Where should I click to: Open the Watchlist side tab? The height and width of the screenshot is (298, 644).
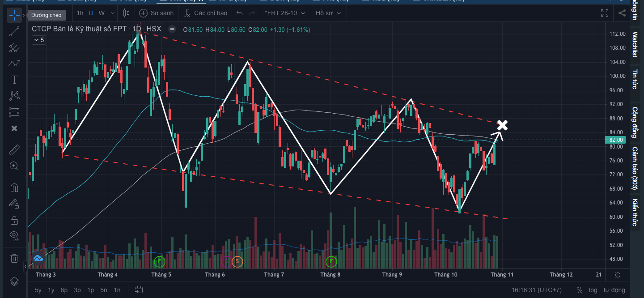click(x=635, y=44)
